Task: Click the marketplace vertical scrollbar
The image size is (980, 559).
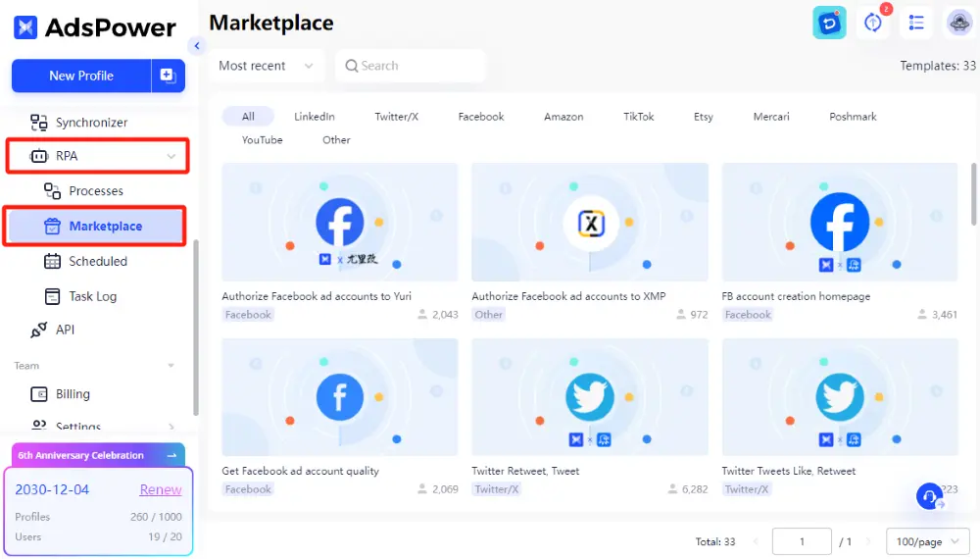Action: click(973, 194)
